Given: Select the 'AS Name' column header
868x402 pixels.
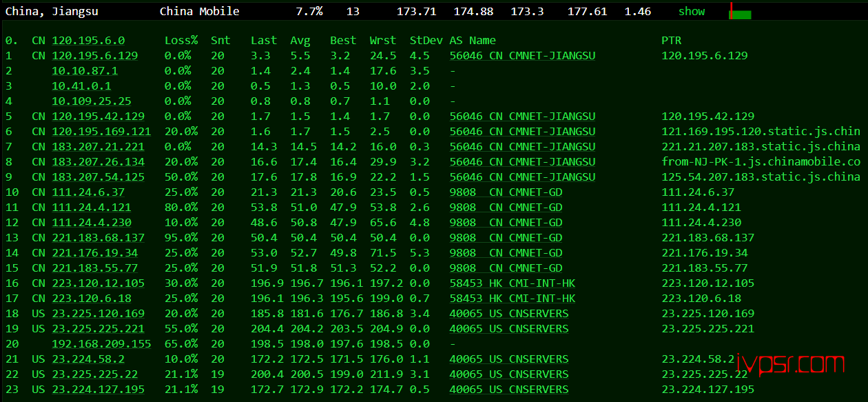Looking at the screenshot, I should [473, 41].
